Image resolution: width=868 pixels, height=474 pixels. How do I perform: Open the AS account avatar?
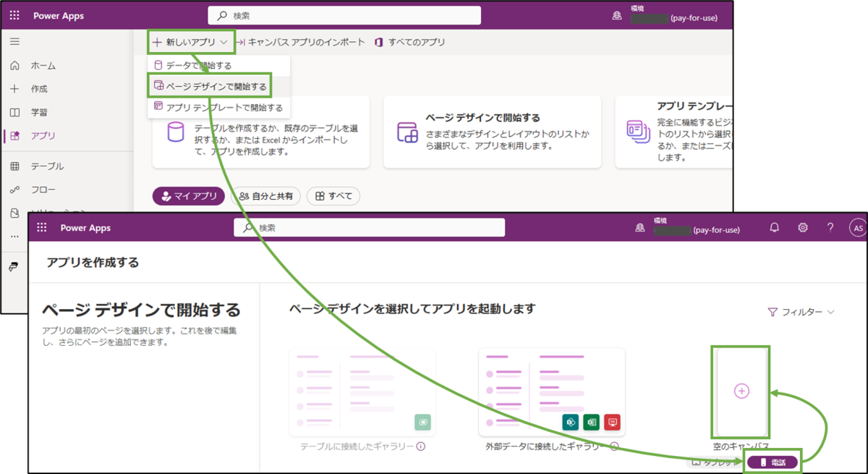point(858,228)
